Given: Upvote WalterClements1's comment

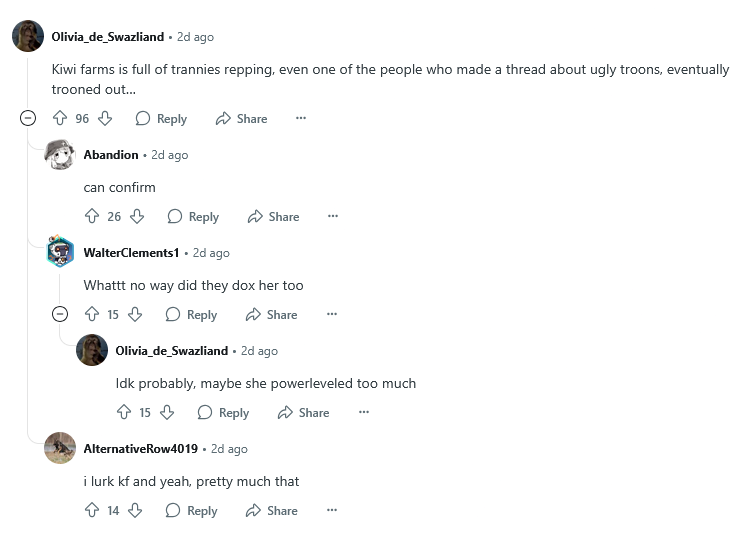Looking at the screenshot, I should point(92,314).
